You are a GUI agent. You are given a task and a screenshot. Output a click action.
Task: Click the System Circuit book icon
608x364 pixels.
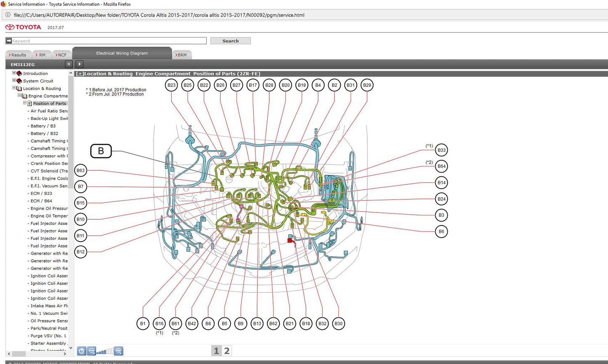coord(19,81)
